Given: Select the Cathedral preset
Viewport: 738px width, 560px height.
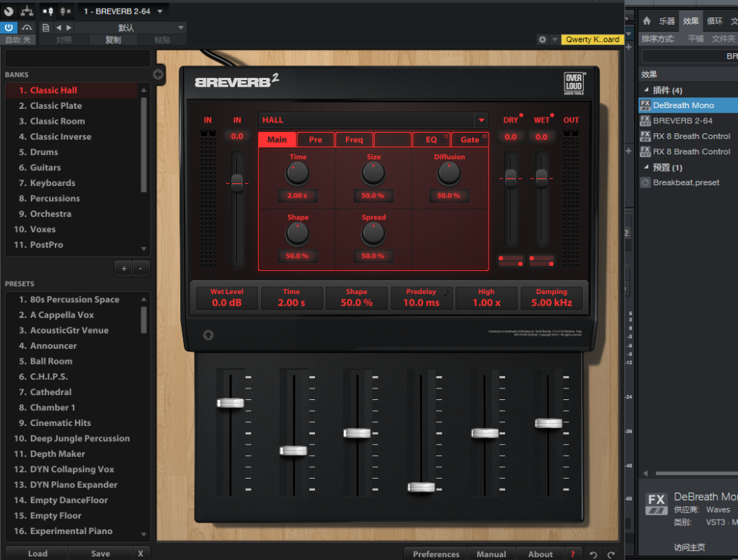Looking at the screenshot, I should coord(71,392).
